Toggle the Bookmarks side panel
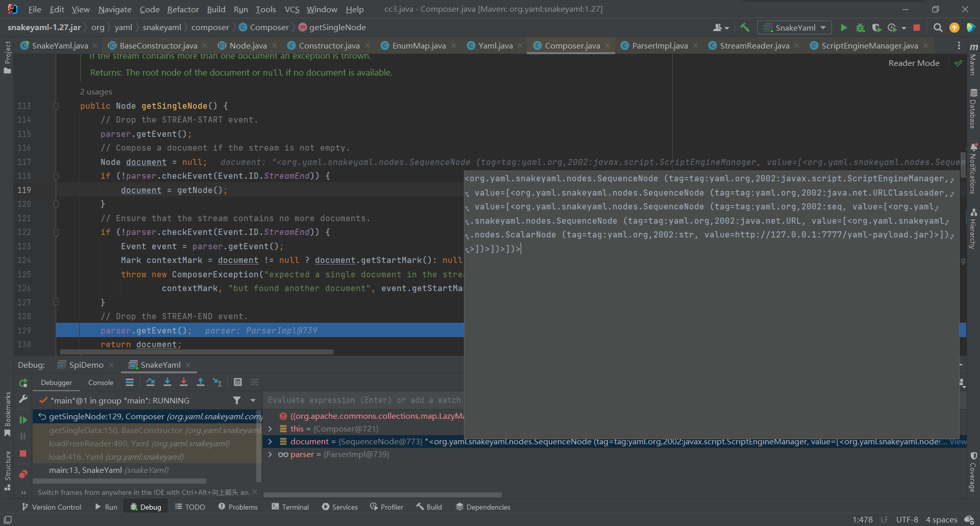 pyautogui.click(x=7, y=414)
